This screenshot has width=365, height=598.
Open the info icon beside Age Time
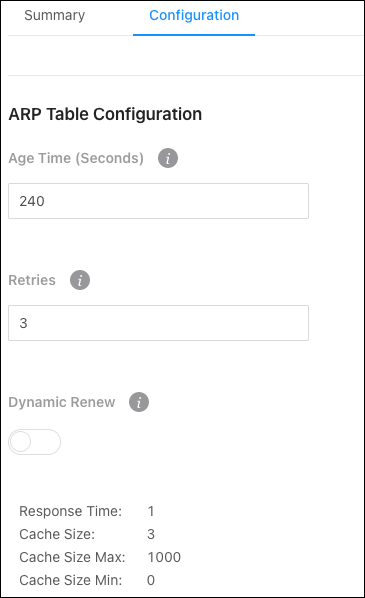[168, 158]
